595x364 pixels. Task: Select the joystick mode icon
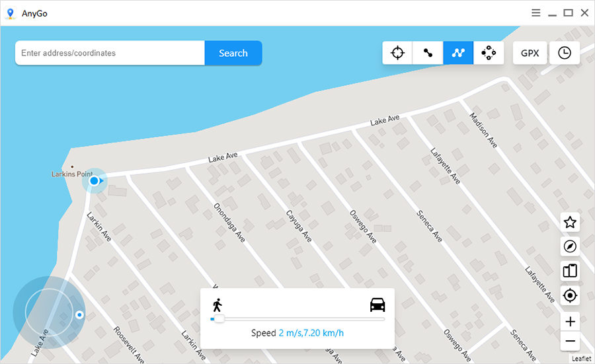(489, 54)
